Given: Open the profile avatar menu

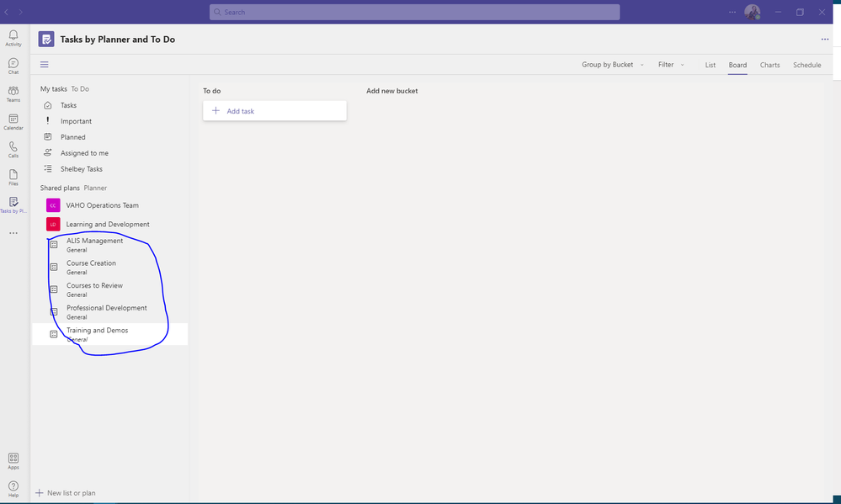Looking at the screenshot, I should [752, 12].
